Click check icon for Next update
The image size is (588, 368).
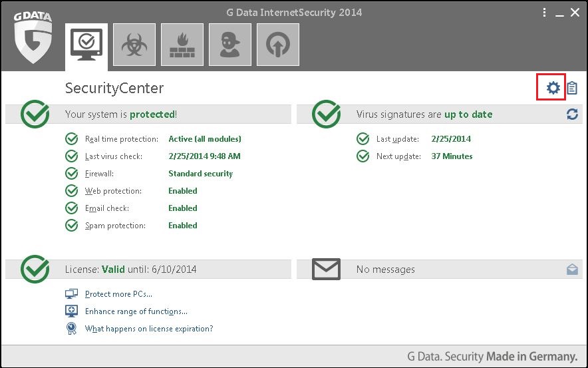(x=363, y=156)
